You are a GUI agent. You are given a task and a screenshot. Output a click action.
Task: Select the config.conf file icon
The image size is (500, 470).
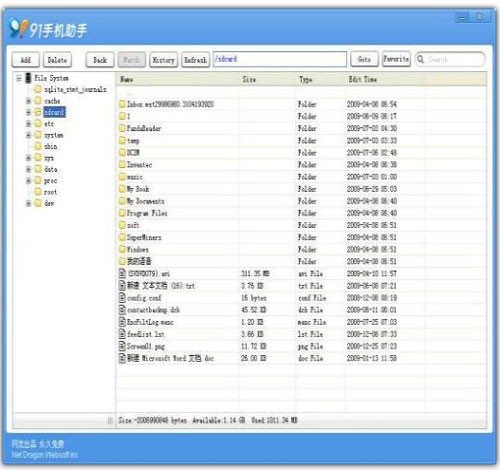(x=122, y=298)
